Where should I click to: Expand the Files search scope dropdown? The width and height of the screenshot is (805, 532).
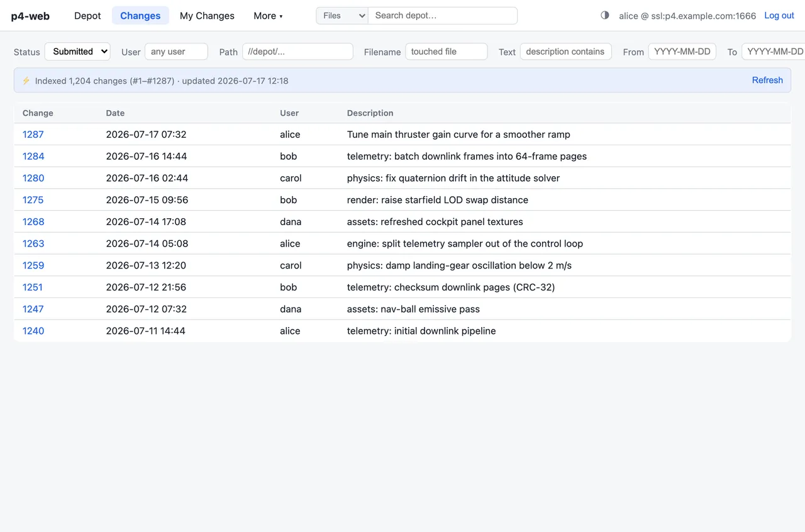342,16
